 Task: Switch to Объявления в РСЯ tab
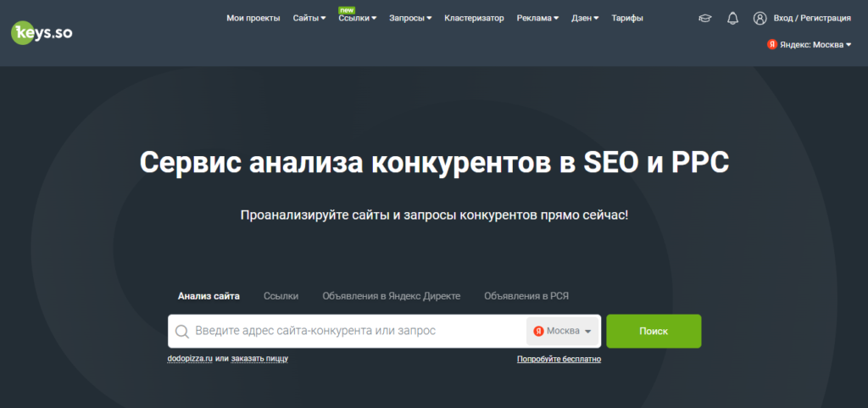click(526, 296)
